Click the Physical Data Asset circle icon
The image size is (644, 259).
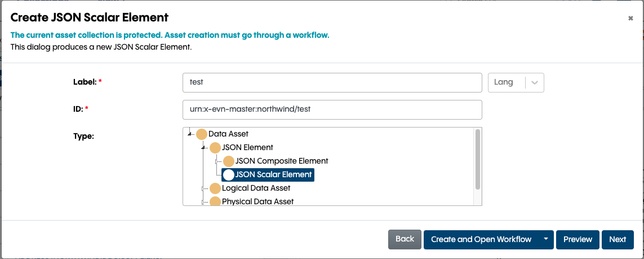[x=215, y=201]
